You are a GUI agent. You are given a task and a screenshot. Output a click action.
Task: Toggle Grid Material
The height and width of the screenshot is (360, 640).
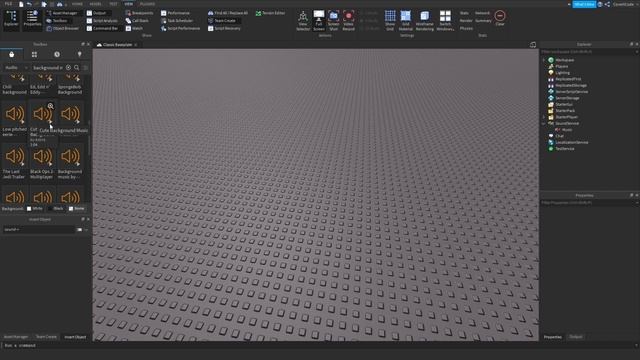[406, 20]
